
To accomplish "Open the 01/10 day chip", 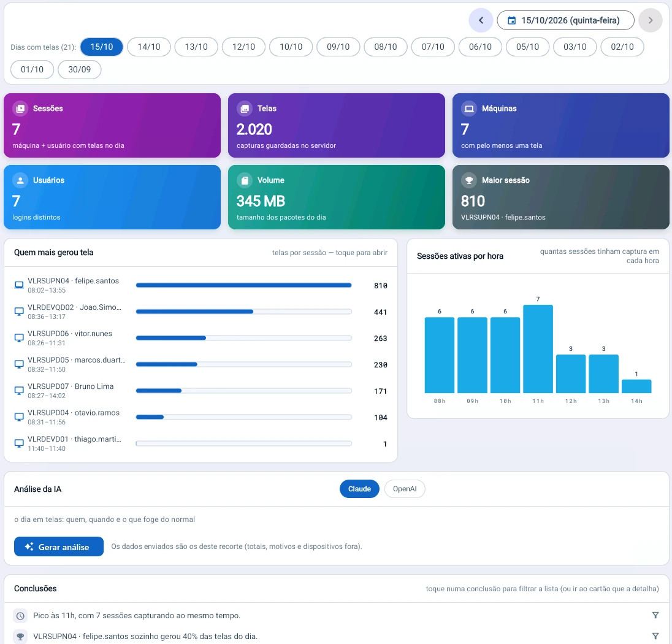I will 32,69.
